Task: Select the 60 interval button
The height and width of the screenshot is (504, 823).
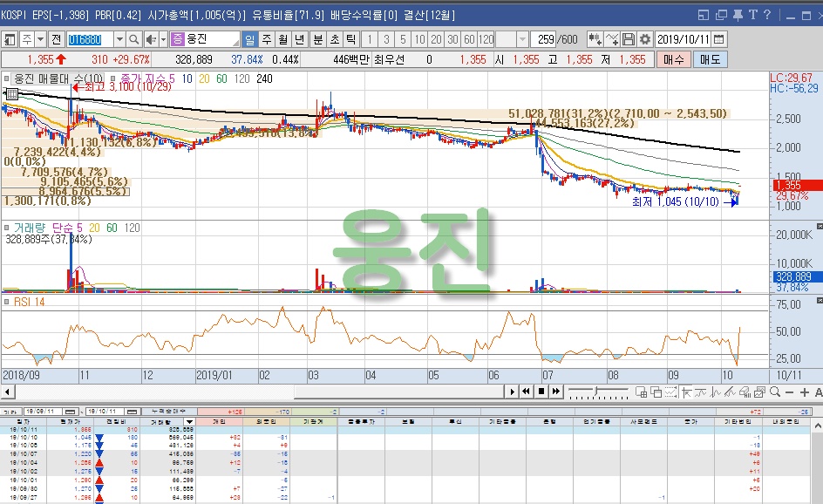Action: click(x=469, y=39)
